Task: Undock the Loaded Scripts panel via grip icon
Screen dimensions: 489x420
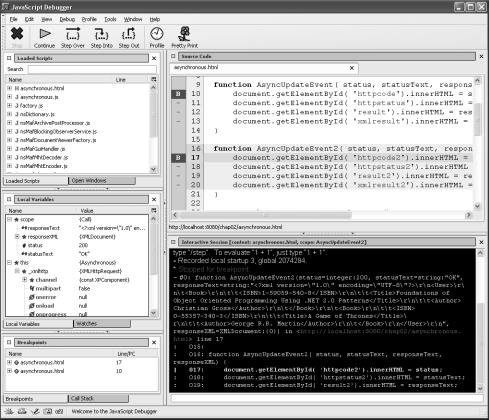Action: (9, 58)
